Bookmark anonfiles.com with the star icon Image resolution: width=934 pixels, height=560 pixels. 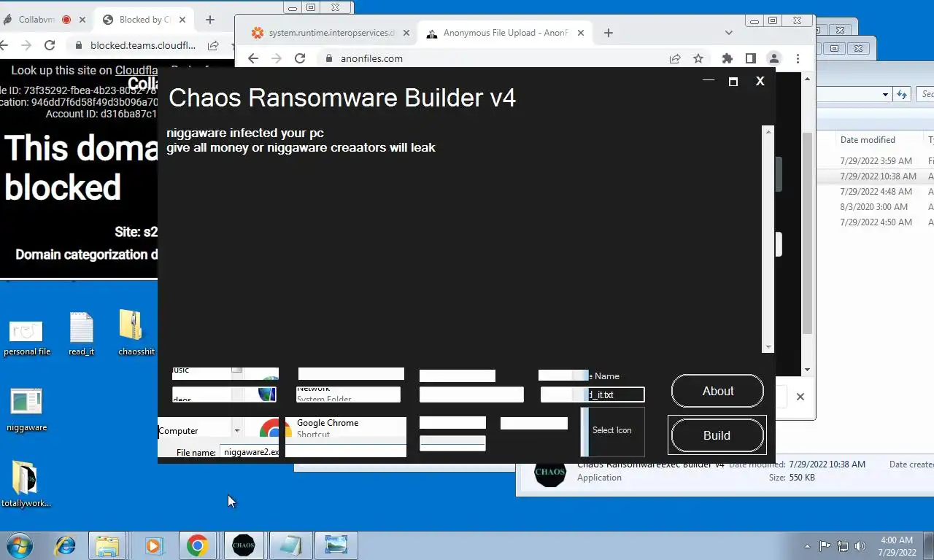(x=698, y=58)
